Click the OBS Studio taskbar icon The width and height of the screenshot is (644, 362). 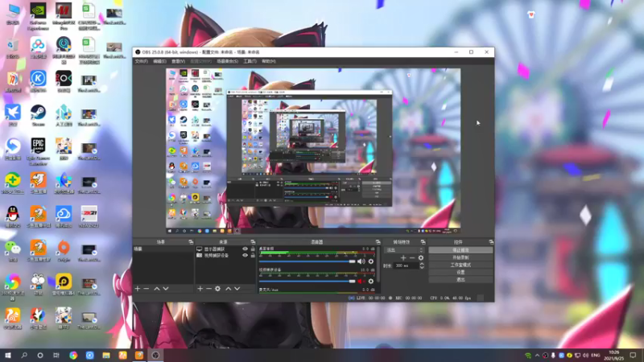[x=155, y=356]
